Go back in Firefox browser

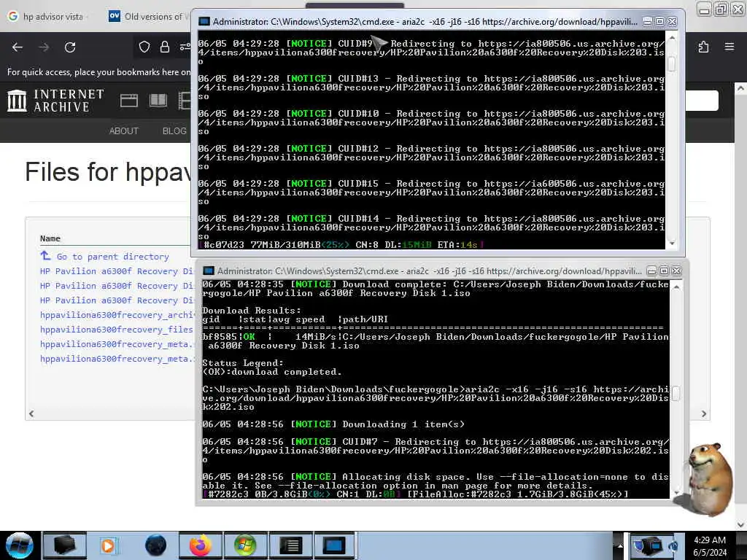point(18,47)
